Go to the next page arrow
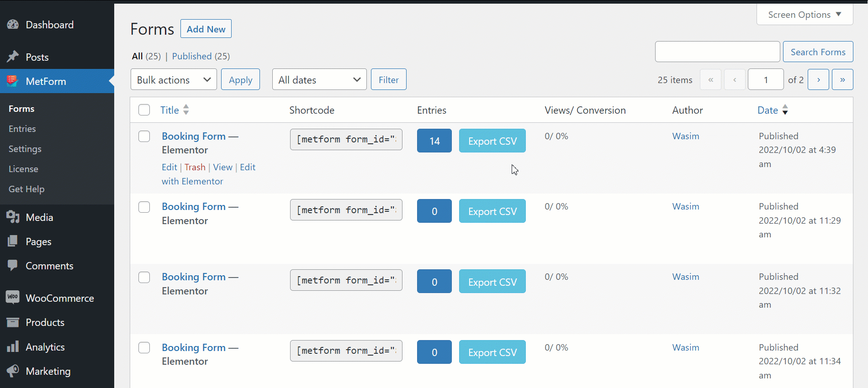This screenshot has height=388, width=868. click(818, 79)
